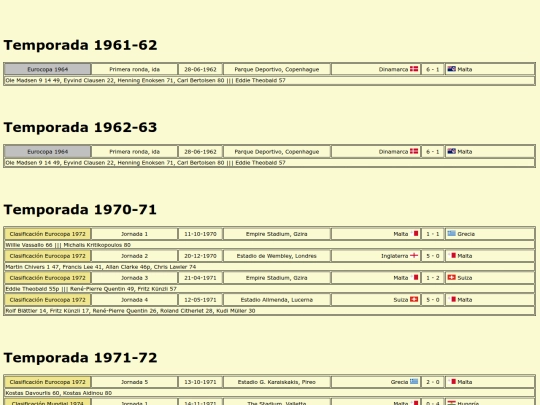Click the Malta flag in the Jornada 4 row
This screenshot has height=405, width=540.
point(451,300)
